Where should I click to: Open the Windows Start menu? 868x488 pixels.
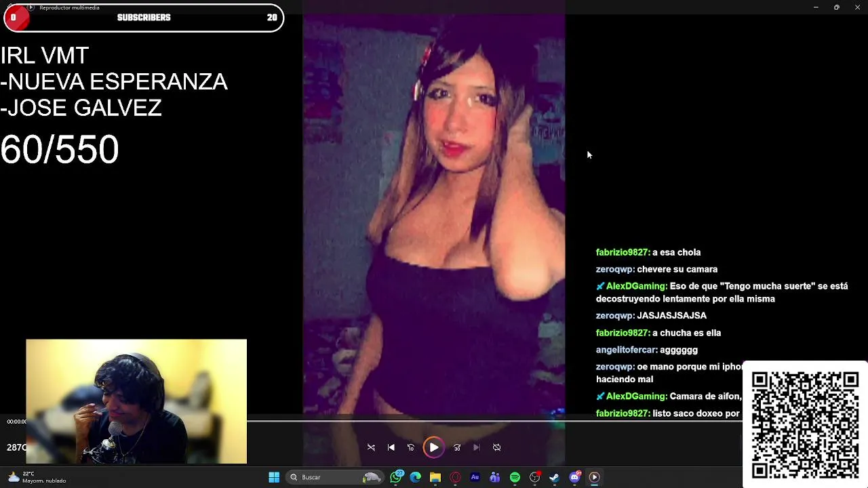pyautogui.click(x=274, y=477)
